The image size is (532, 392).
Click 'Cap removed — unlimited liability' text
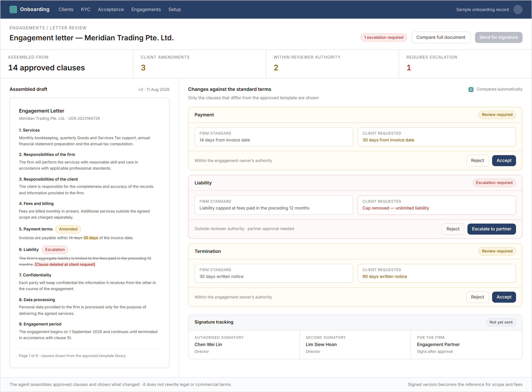pos(396,208)
